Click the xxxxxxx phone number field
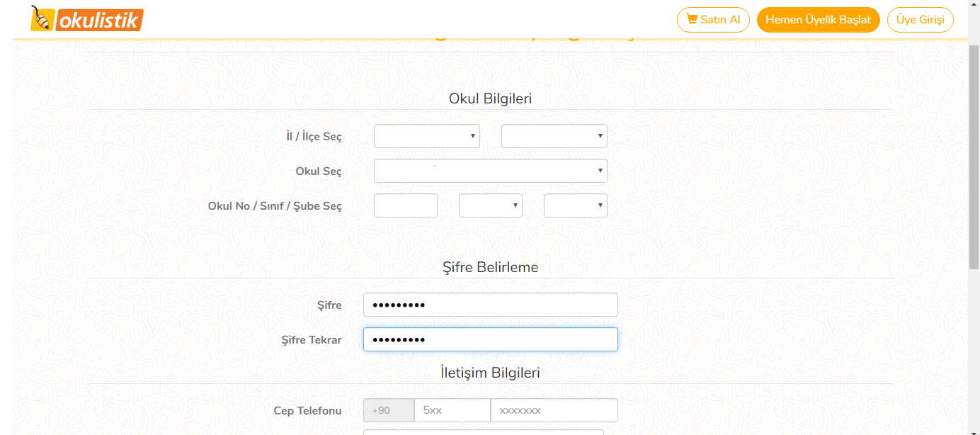 [554, 410]
